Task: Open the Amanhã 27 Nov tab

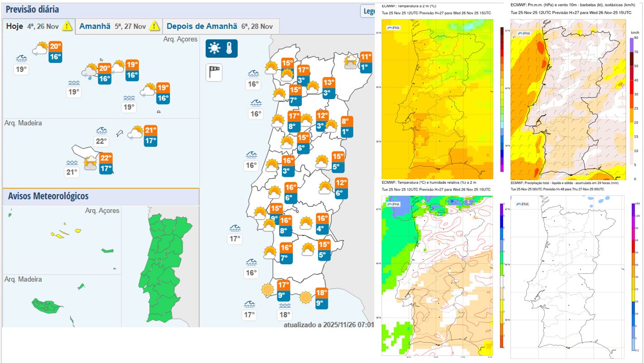Action: (119, 26)
